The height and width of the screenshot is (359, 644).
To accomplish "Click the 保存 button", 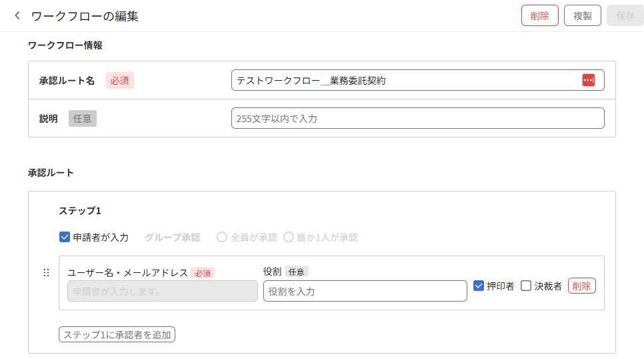I will tap(625, 15).
